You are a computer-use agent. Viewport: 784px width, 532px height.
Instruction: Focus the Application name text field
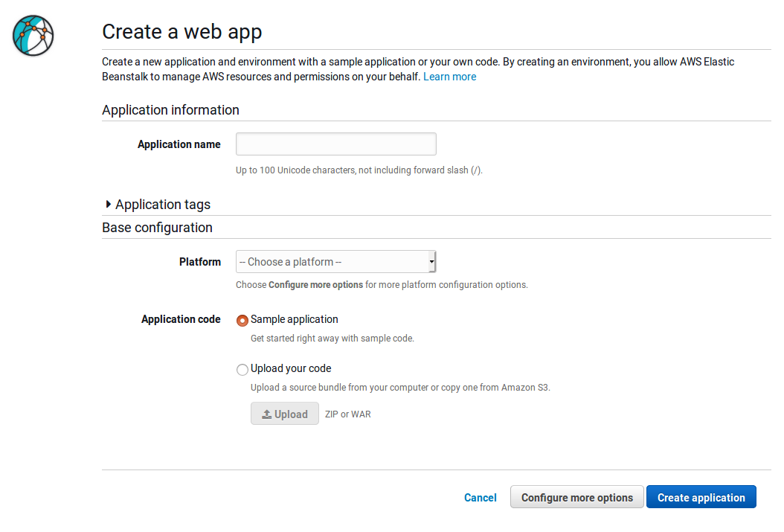335,144
